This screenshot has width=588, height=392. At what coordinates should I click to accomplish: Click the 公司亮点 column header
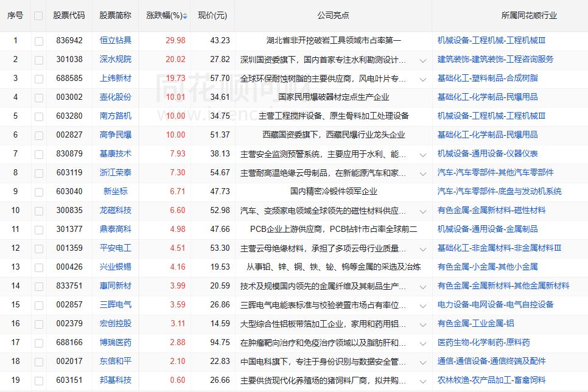coord(333,15)
